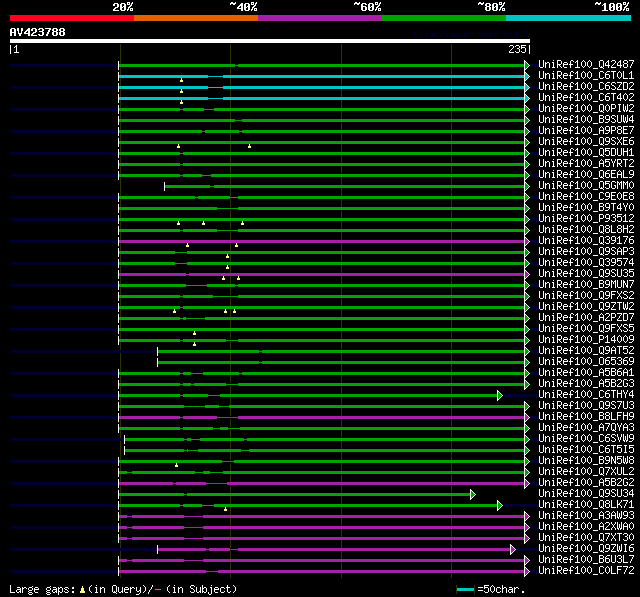
Task: Click UniRef100_Q7XT30 label
Action: coord(586,538)
